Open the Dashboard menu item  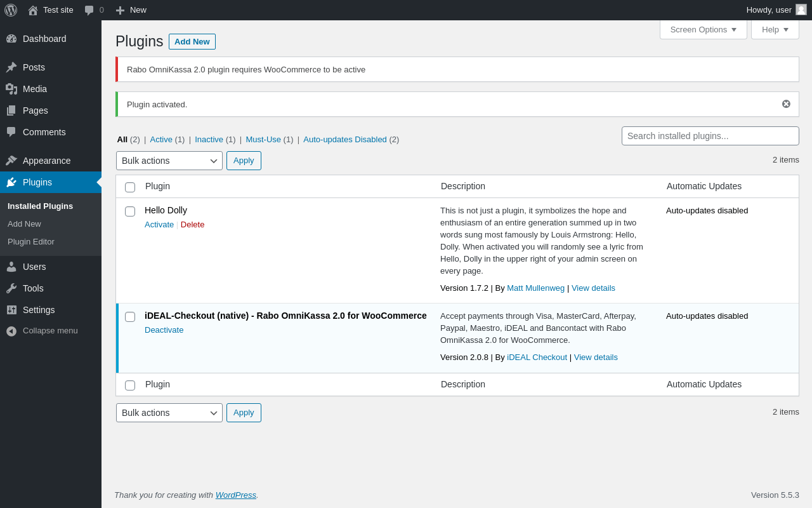(x=51, y=39)
